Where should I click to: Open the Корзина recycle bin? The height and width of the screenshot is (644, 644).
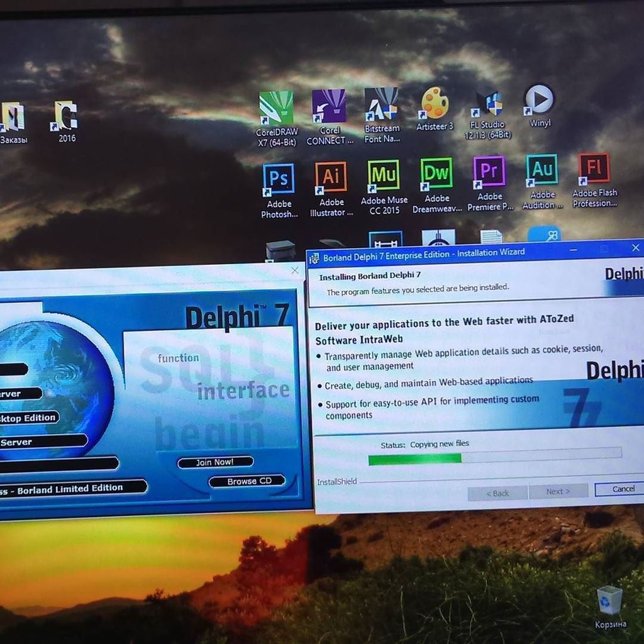(x=610, y=608)
